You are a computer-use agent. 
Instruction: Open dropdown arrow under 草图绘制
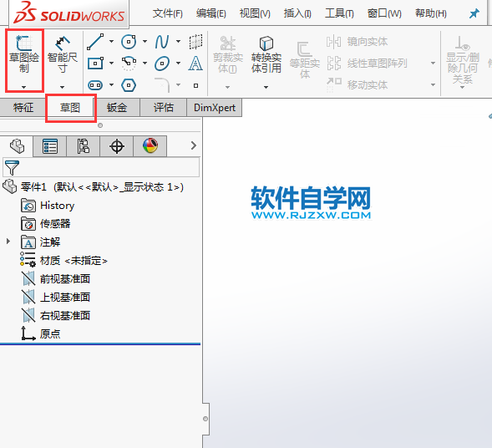[x=24, y=87]
